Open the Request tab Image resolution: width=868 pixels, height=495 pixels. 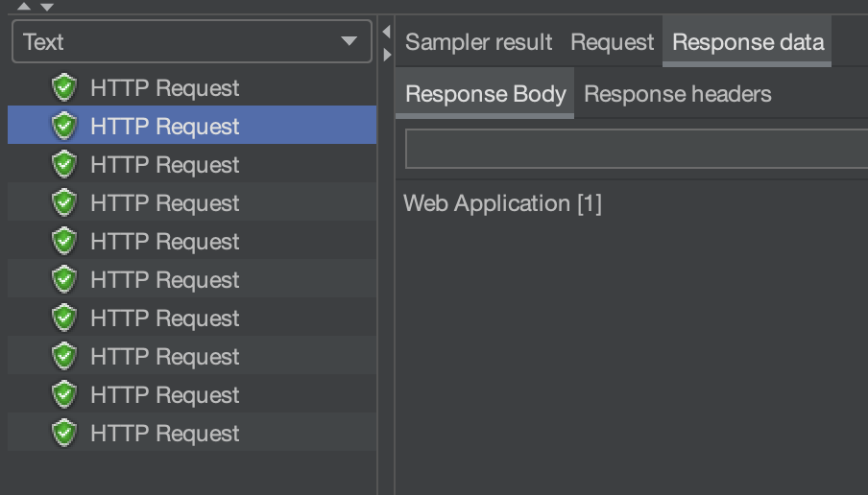(612, 42)
